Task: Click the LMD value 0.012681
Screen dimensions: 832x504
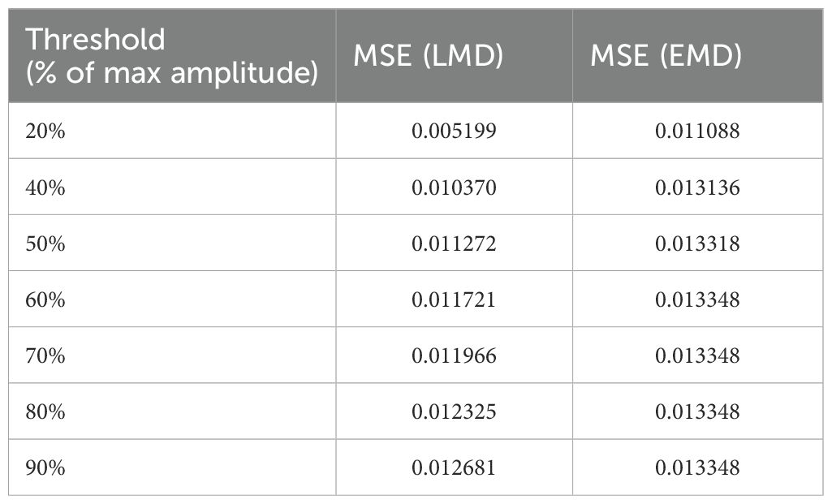Action: pyautogui.click(x=454, y=467)
